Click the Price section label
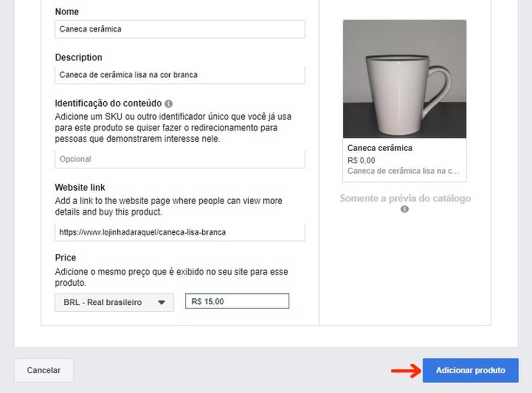Viewport: 532px width, 393px height. pos(65,258)
